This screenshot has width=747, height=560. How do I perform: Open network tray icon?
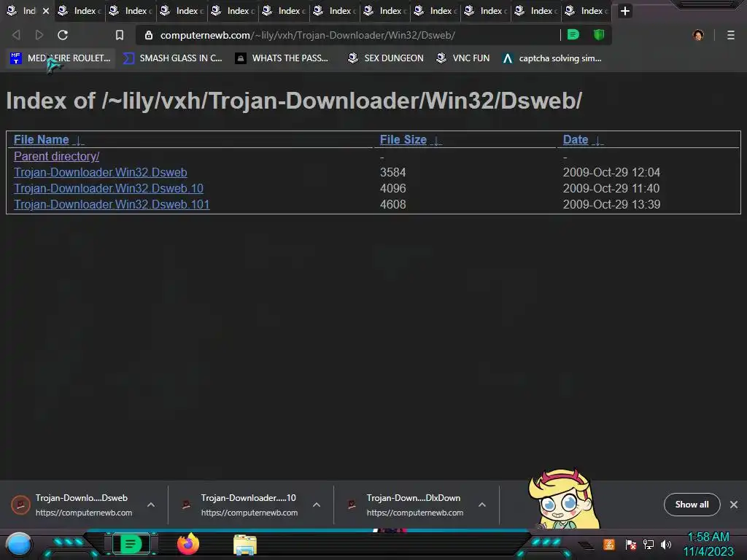(649, 544)
